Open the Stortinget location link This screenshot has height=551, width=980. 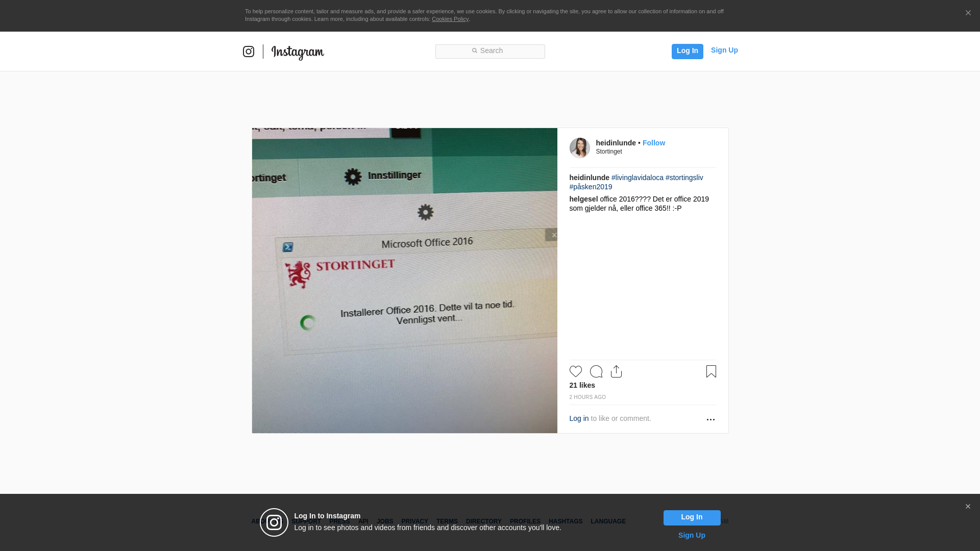(609, 152)
